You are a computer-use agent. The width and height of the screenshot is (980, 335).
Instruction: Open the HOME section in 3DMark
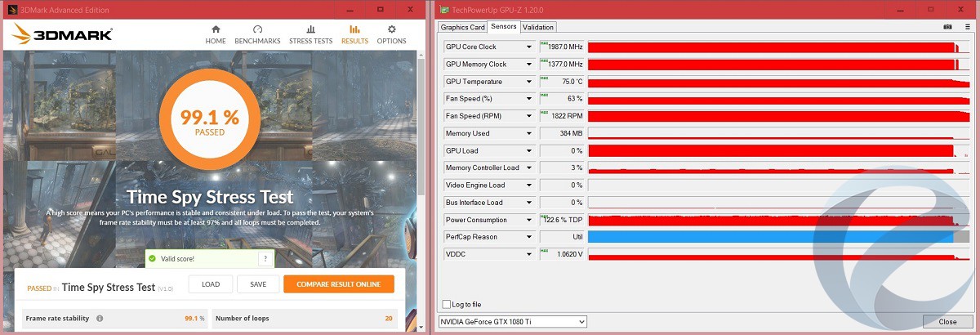pyautogui.click(x=216, y=34)
